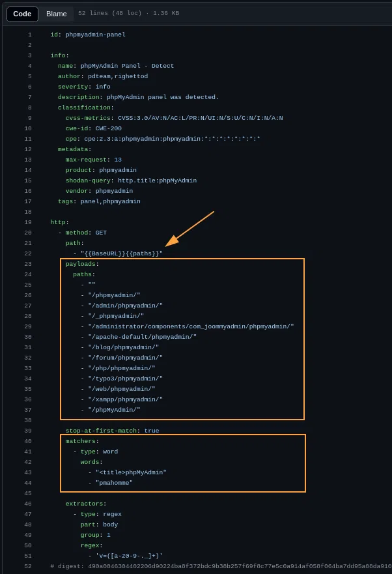Click the digest comment line

coord(221,566)
